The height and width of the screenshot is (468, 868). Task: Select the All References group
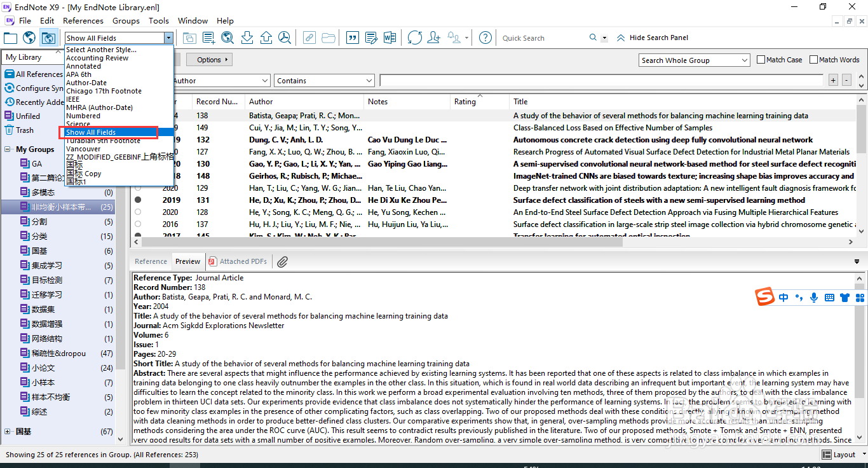click(x=34, y=74)
